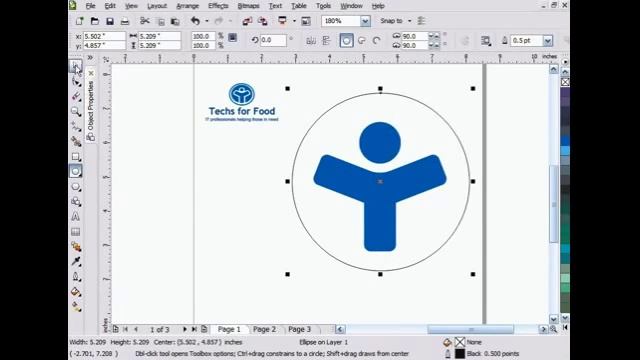Open the Bitmaps menu
Screen dimensions: 640x360
249,6
